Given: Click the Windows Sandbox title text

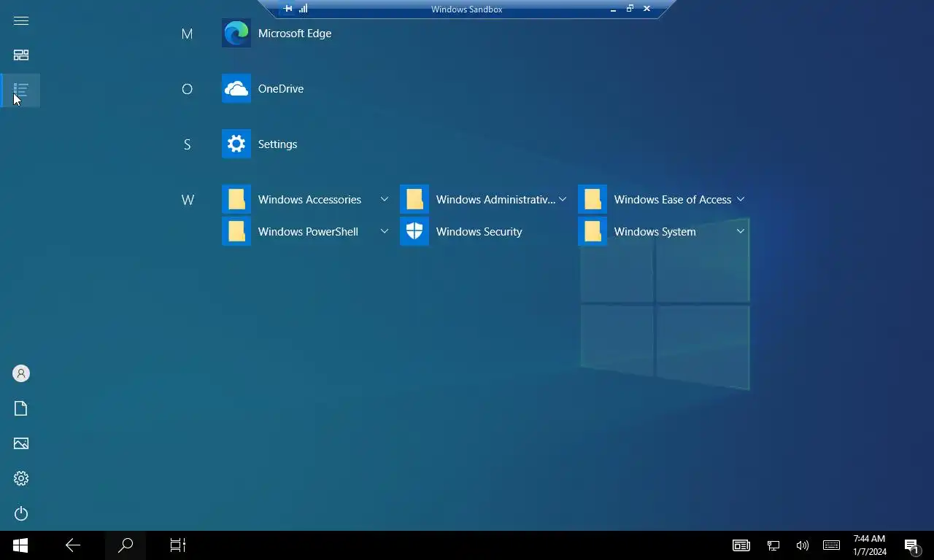Looking at the screenshot, I should point(466,9).
